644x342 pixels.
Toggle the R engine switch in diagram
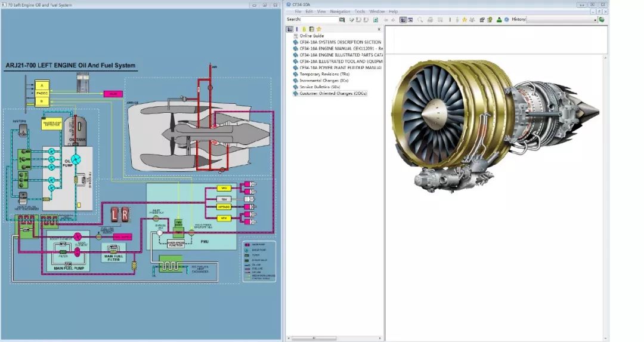pos(125,214)
